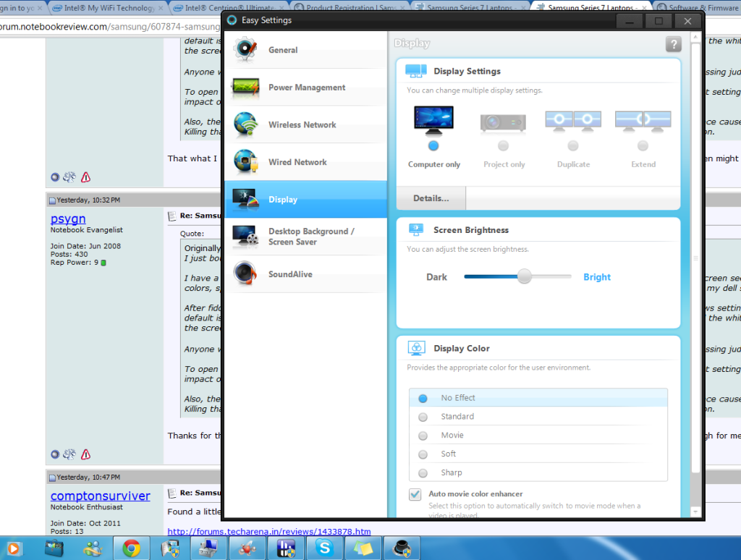The width and height of the screenshot is (741, 560).
Task: Open Skype from the taskbar
Action: coord(325,548)
